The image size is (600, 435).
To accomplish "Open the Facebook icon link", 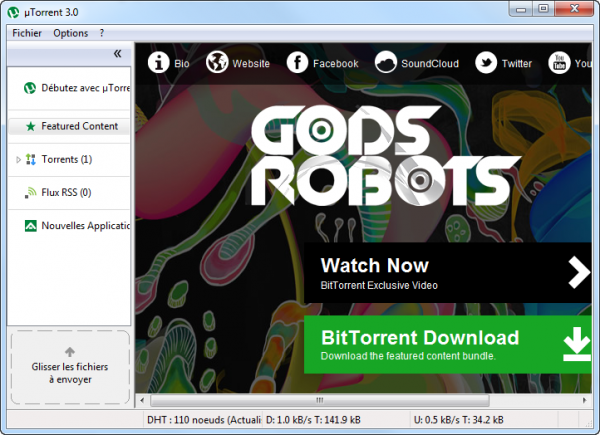I will pyautogui.click(x=297, y=62).
